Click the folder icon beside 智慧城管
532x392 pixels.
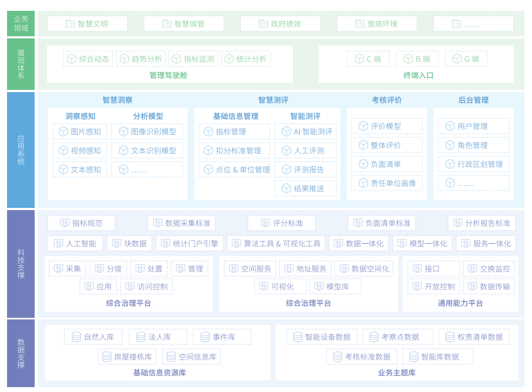point(167,24)
